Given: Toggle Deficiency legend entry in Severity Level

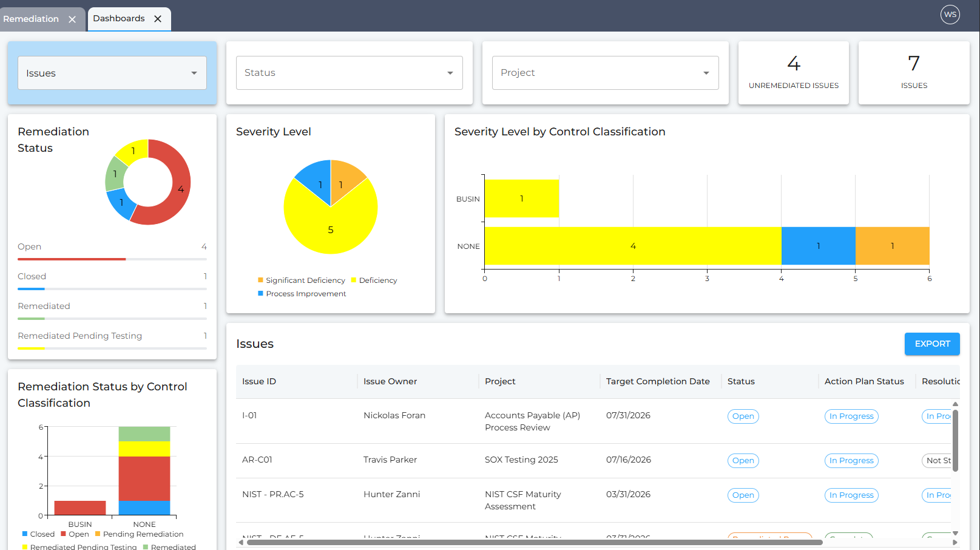Looking at the screenshot, I should 374,280.
